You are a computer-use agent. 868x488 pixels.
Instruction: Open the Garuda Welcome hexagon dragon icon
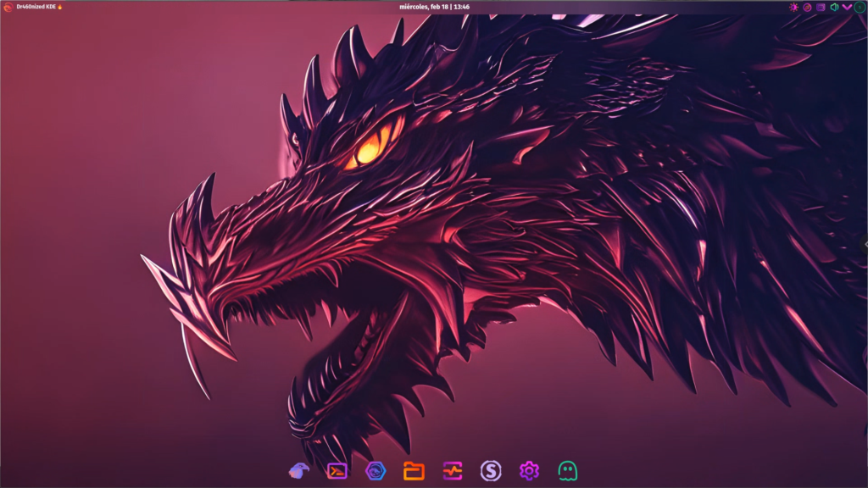coord(375,470)
